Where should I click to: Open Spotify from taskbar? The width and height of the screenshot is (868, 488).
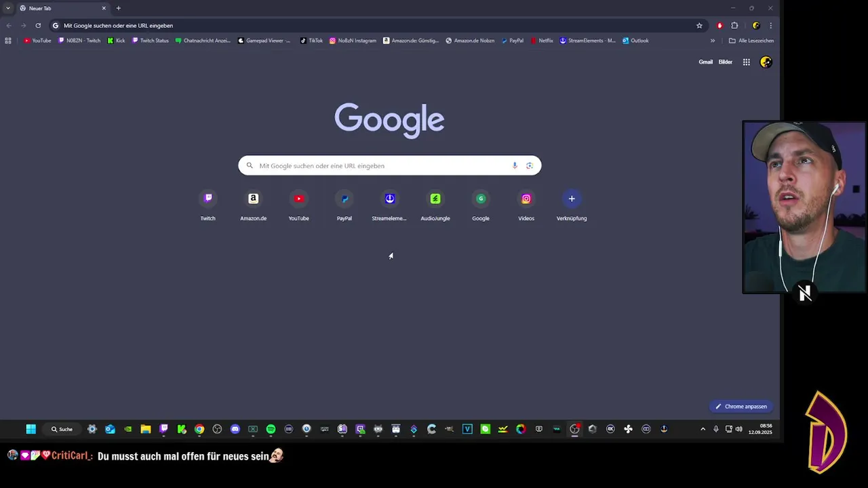coord(271,429)
